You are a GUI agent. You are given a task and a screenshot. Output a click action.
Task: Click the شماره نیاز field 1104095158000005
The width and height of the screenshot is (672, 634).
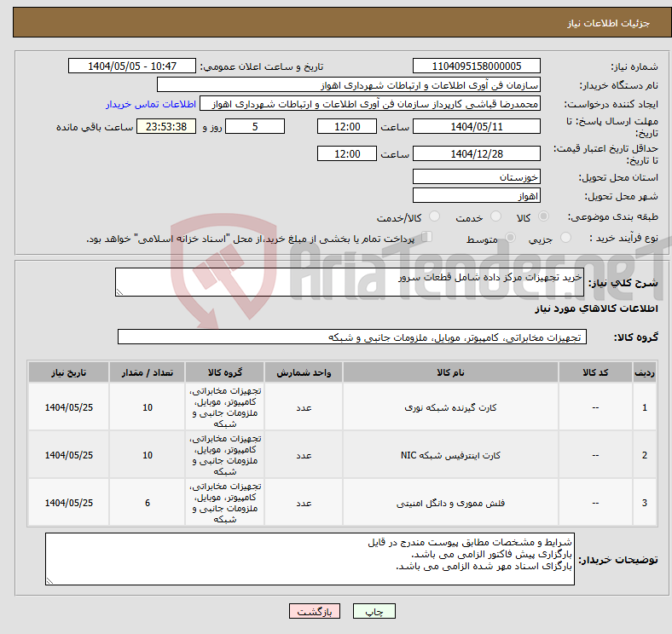tap(476, 66)
